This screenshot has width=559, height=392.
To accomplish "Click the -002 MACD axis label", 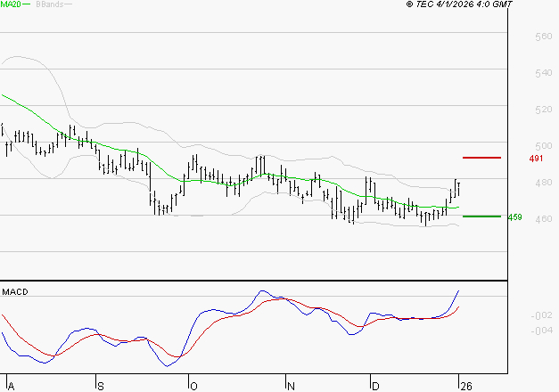I will 542,315.
